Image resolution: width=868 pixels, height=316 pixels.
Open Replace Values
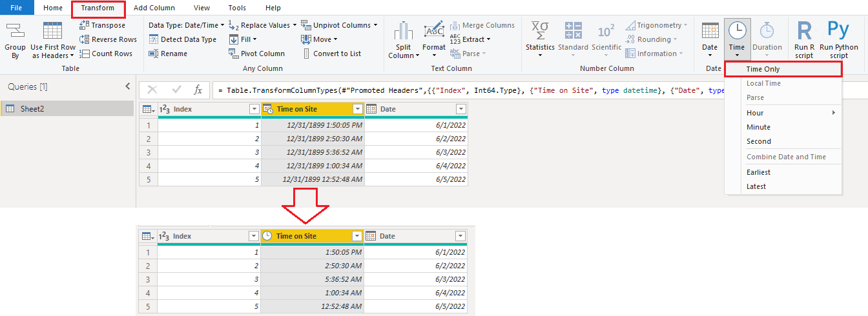click(262, 25)
